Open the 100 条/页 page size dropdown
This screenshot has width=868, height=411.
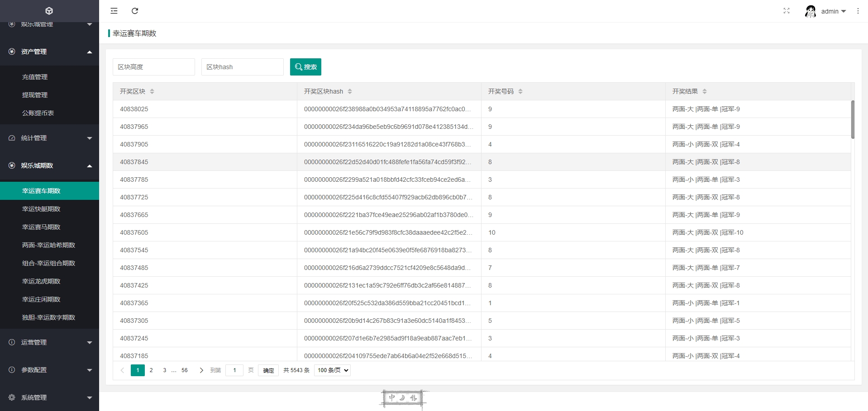333,370
